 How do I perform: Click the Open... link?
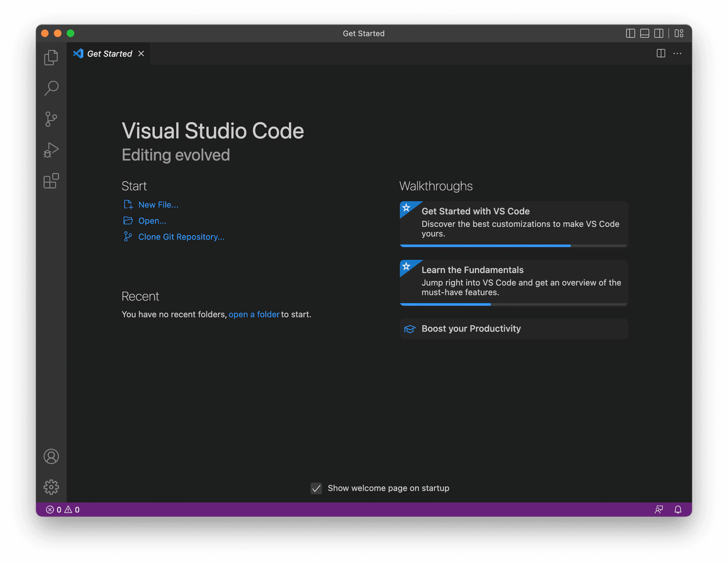pos(152,221)
